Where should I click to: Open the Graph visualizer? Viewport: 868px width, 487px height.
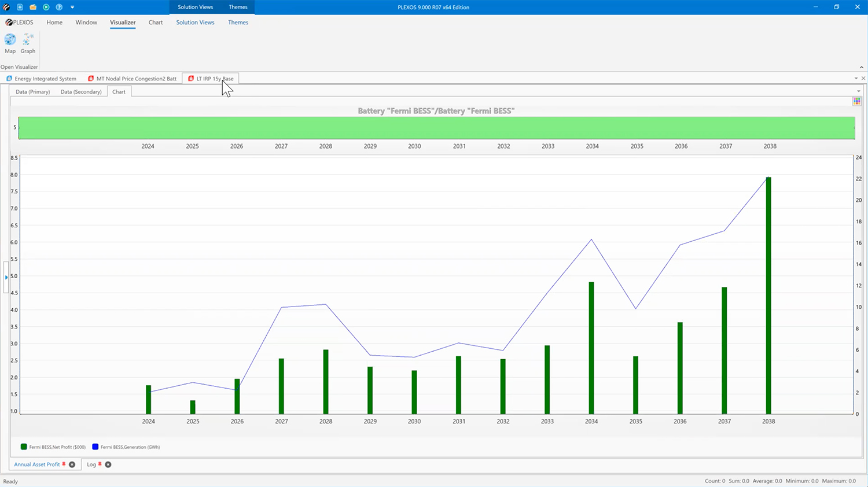point(28,43)
